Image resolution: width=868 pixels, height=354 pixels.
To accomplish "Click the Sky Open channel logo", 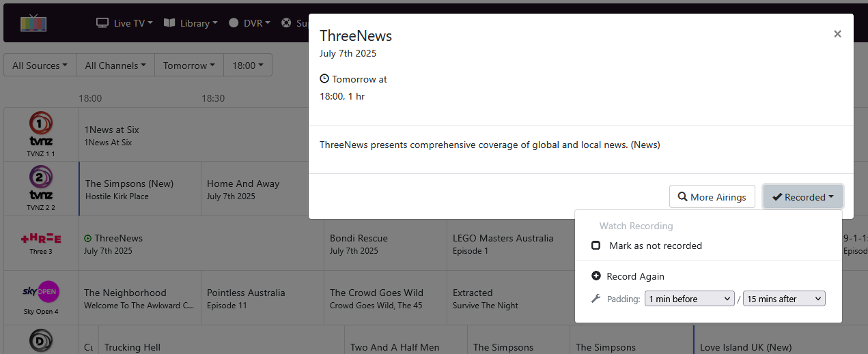I will [41, 292].
